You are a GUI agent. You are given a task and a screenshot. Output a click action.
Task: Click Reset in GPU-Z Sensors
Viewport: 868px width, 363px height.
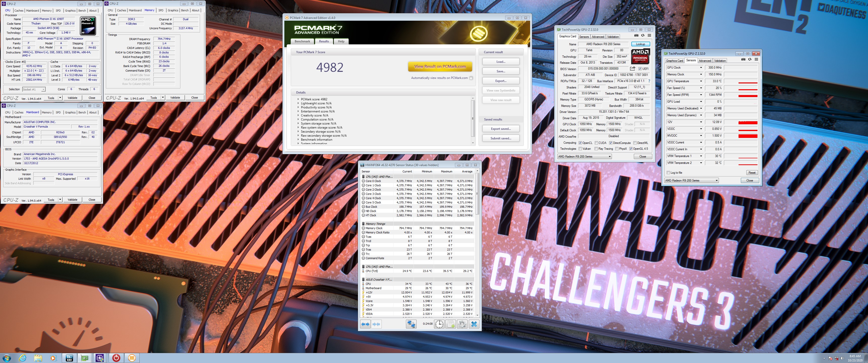[x=752, y=173]
